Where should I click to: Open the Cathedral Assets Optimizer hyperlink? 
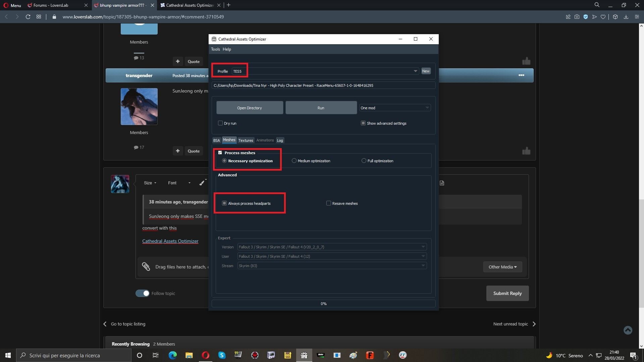tap(170, 241)
